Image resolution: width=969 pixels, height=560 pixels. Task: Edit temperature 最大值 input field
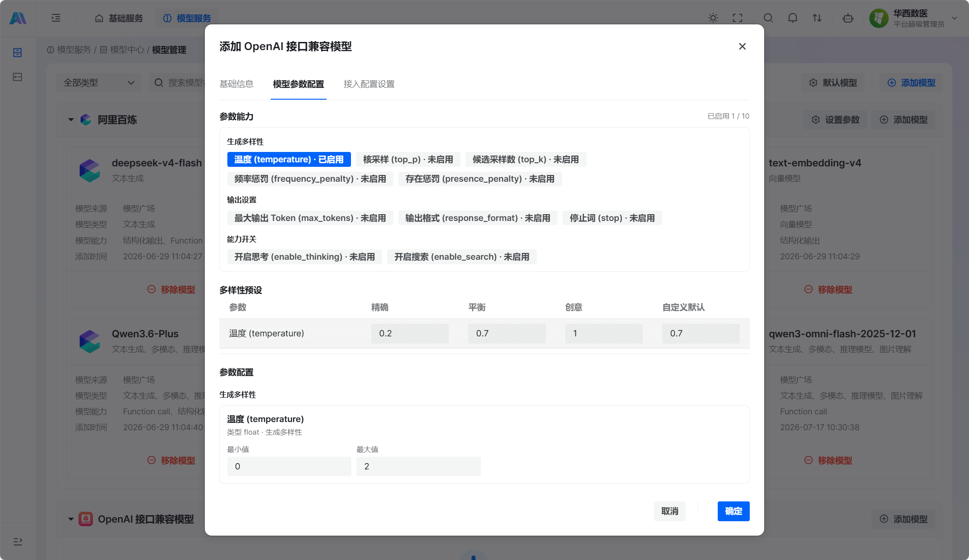pyautogui.click(x=419, y=466)
